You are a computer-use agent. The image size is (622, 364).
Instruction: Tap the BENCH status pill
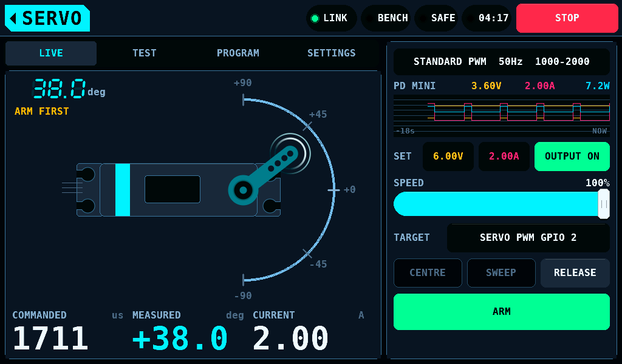(386, 18)
